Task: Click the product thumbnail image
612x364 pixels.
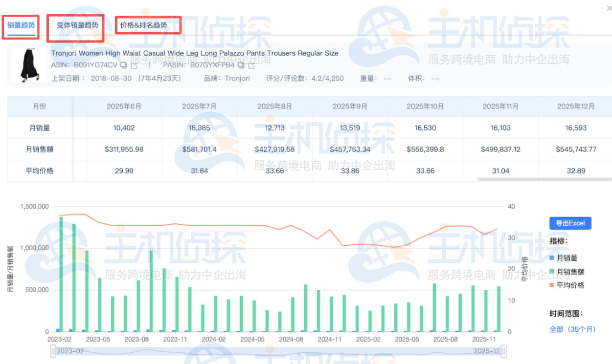Action: (30, 64)
